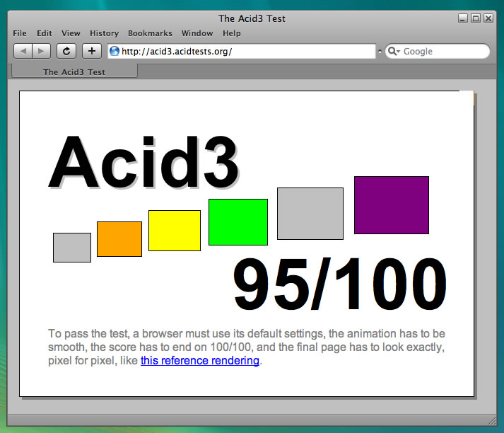This screenshot has height=433, width=504.
Task: Maximize the browser window
Action: pos(476,18)
